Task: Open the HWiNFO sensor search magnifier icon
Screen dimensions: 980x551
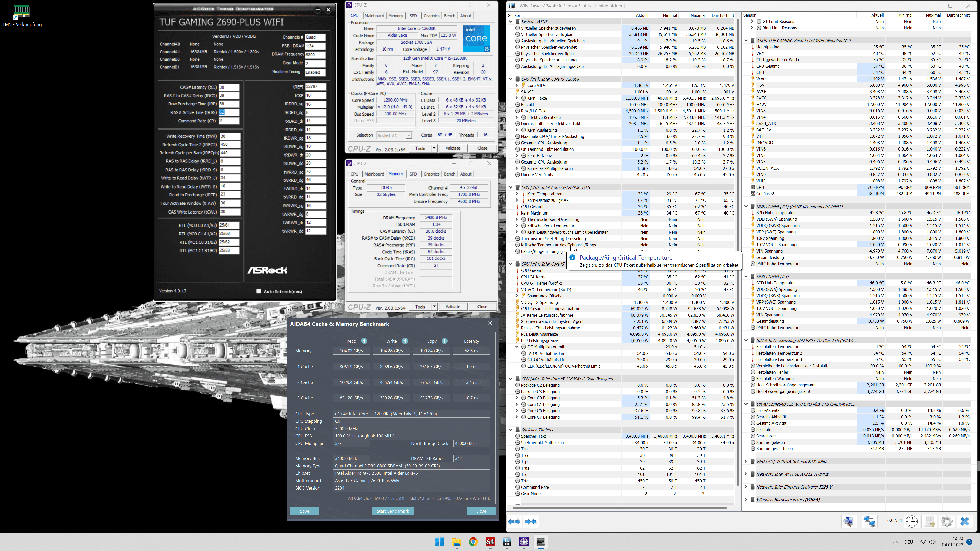Action: point(849,521)
